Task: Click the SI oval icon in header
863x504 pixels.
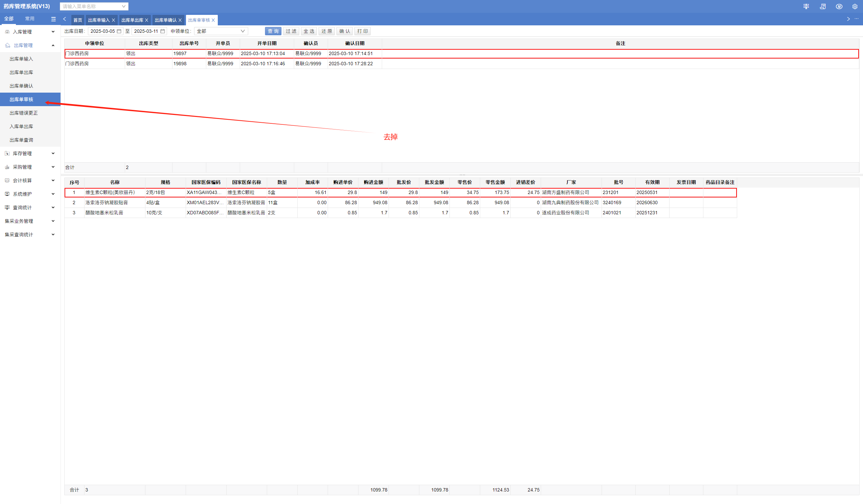Action: [x=839, y=6]
